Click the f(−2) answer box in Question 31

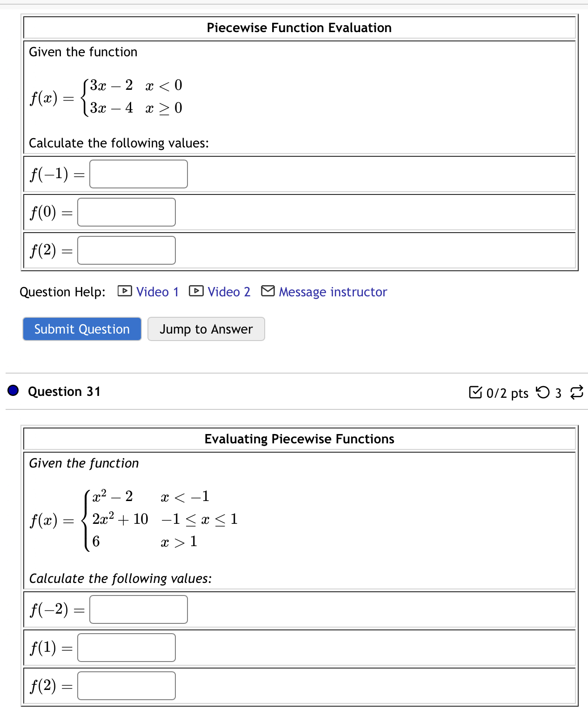[138, 609]
